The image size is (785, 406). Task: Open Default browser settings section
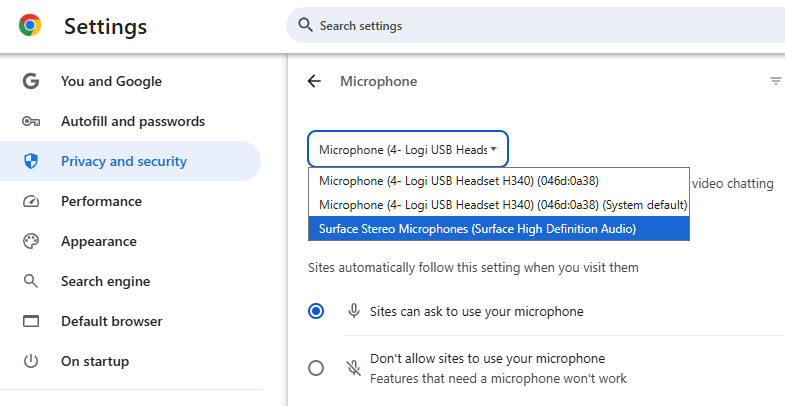point(112,321)
